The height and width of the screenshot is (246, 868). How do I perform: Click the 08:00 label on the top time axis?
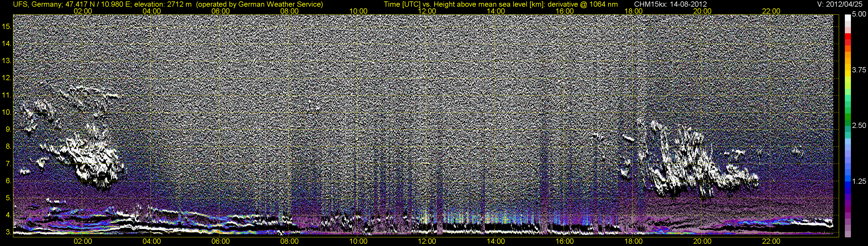pyautogui.click(x=289, y=11)
